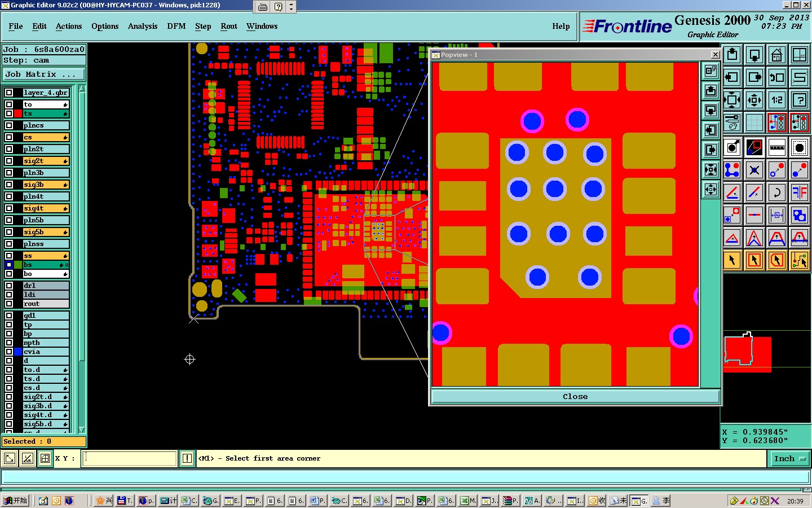Open the Job Matrix selector
812x508 pixels.
click(44, 75)
